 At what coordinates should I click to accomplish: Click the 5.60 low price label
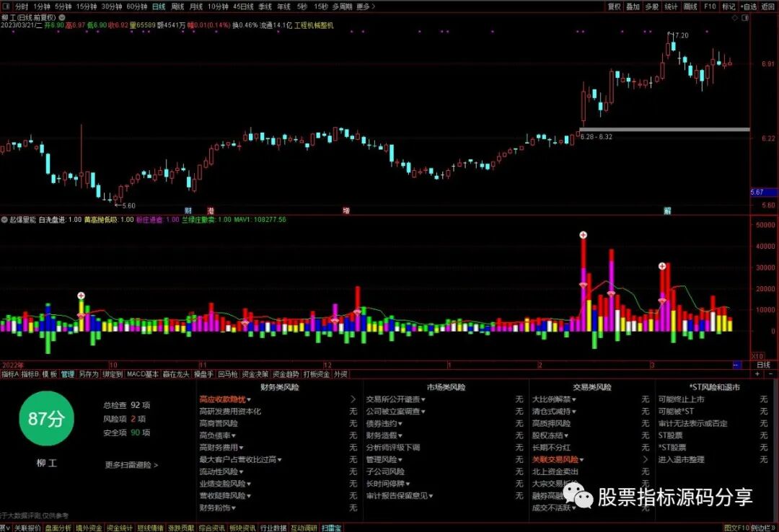[128, 205]
